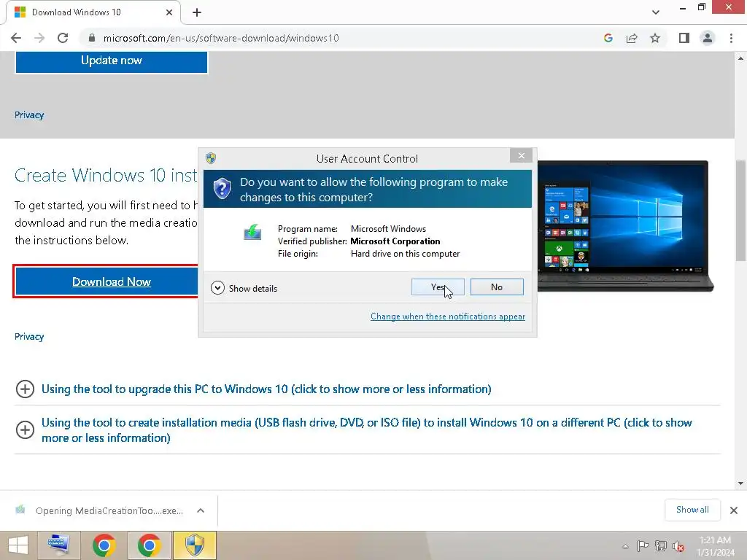Reload the page with refresh icon
Viewport: 747px width, 560px height.
[63, 38]
